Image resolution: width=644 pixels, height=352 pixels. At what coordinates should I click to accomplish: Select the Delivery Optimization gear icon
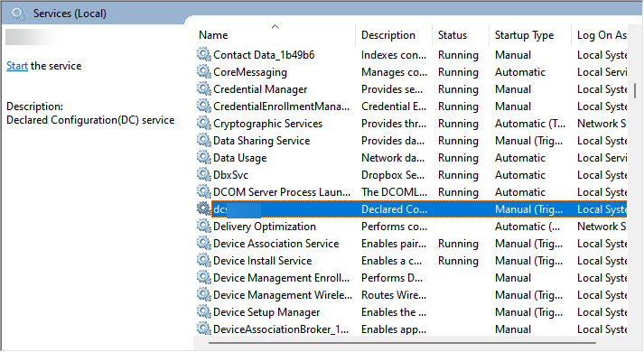(204, 226)
